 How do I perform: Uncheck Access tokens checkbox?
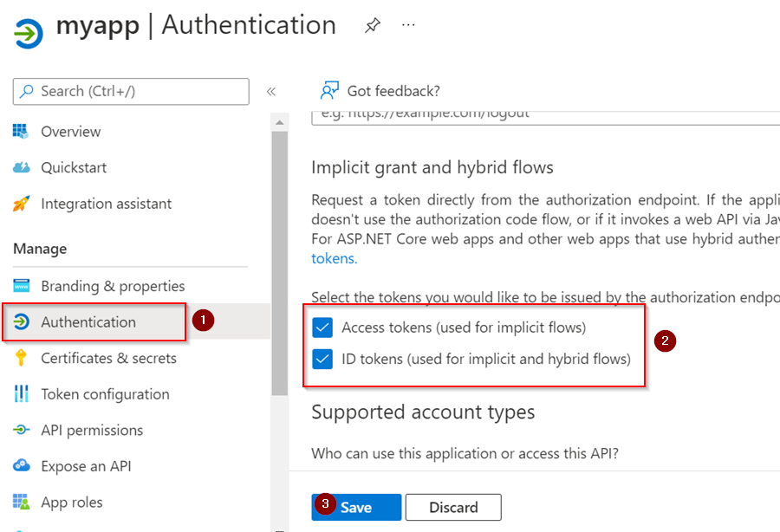click(x=322, y=328)
